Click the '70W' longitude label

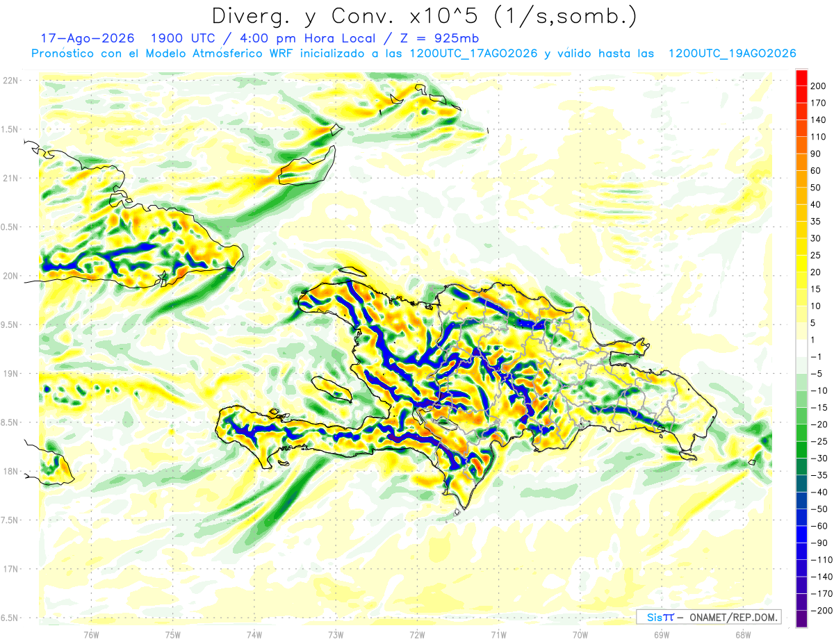coord(580,635)
